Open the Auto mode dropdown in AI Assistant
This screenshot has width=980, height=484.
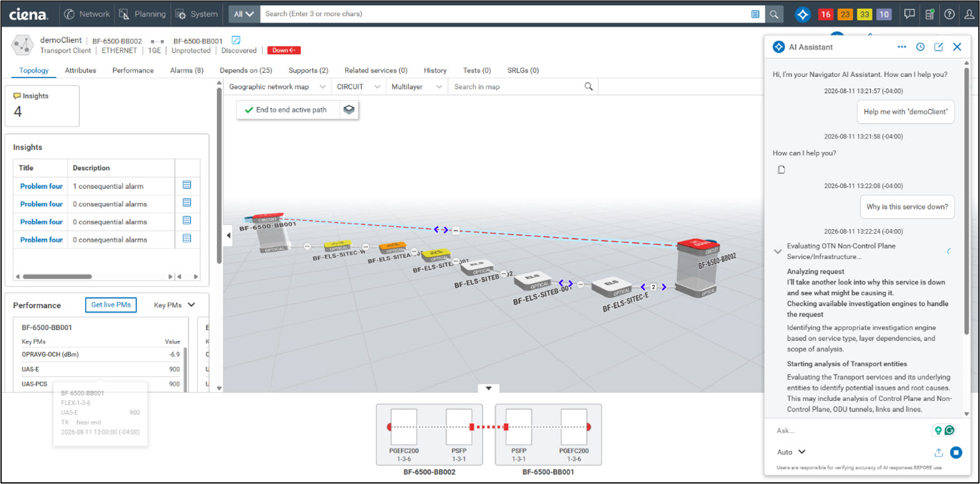[x=791, y=452]
